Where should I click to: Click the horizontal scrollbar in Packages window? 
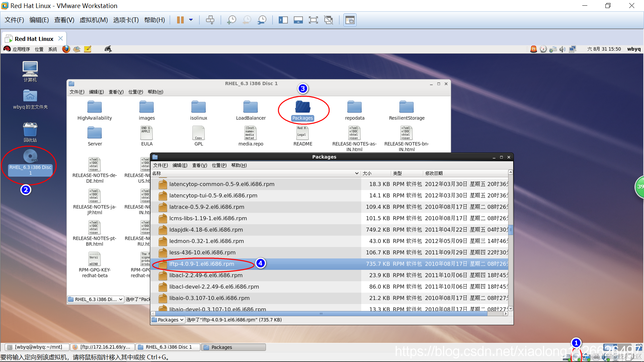point(321,314)
